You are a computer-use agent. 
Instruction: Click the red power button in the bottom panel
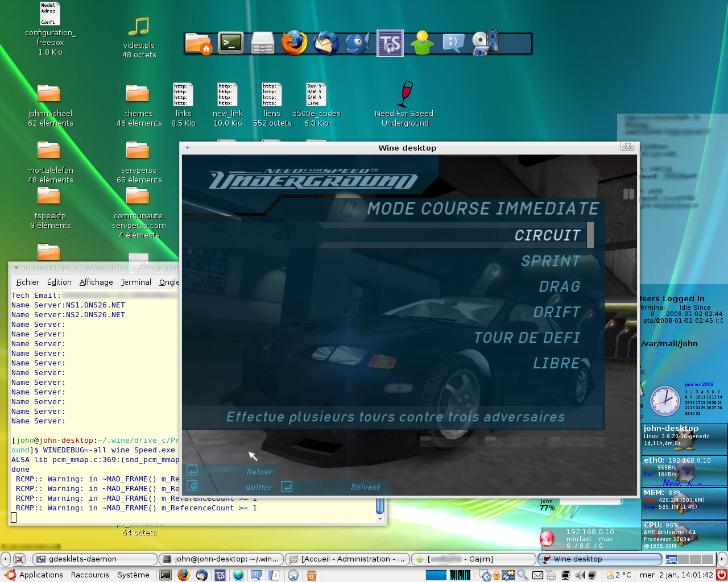[x=722, y=575]
